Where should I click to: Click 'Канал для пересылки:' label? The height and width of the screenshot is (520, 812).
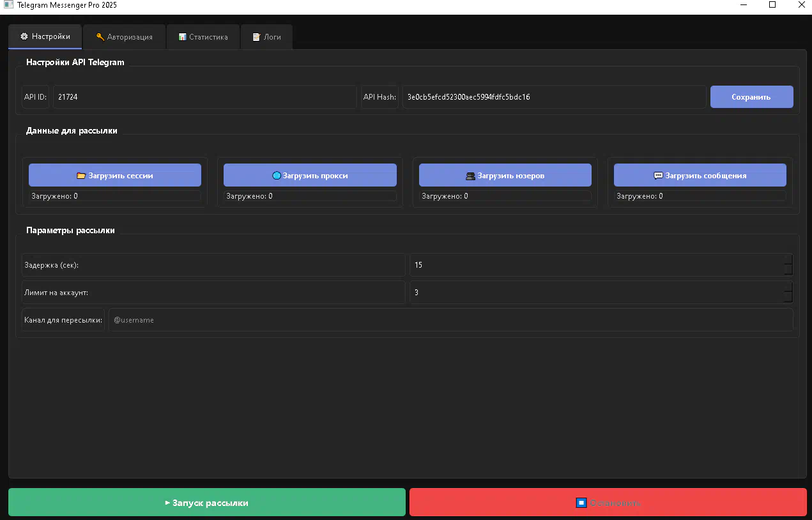(63, 319)
